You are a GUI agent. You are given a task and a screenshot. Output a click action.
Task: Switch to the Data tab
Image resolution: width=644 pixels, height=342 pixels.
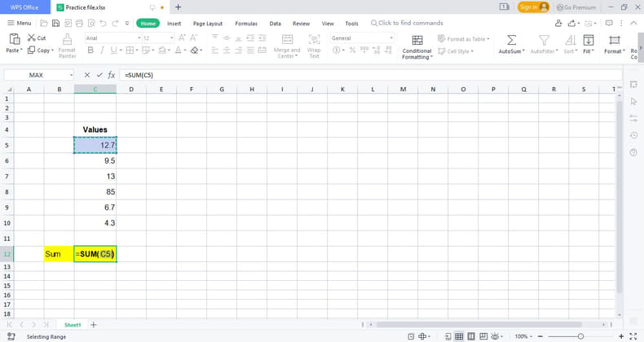[x=276, y=24]
